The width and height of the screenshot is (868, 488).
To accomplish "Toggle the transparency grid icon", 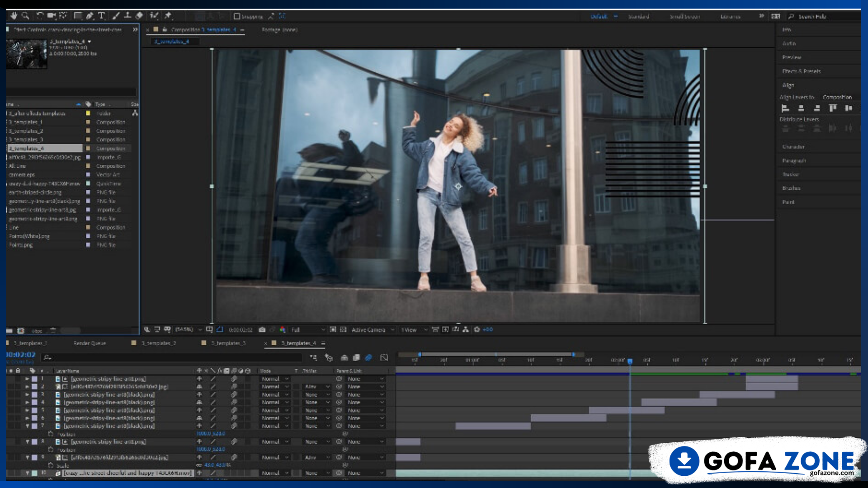I will pos(343,330).
